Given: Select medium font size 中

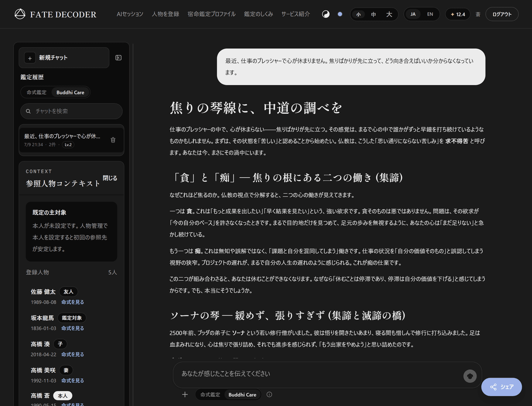Looking at the screenshot, I should (x=374, y=14).
